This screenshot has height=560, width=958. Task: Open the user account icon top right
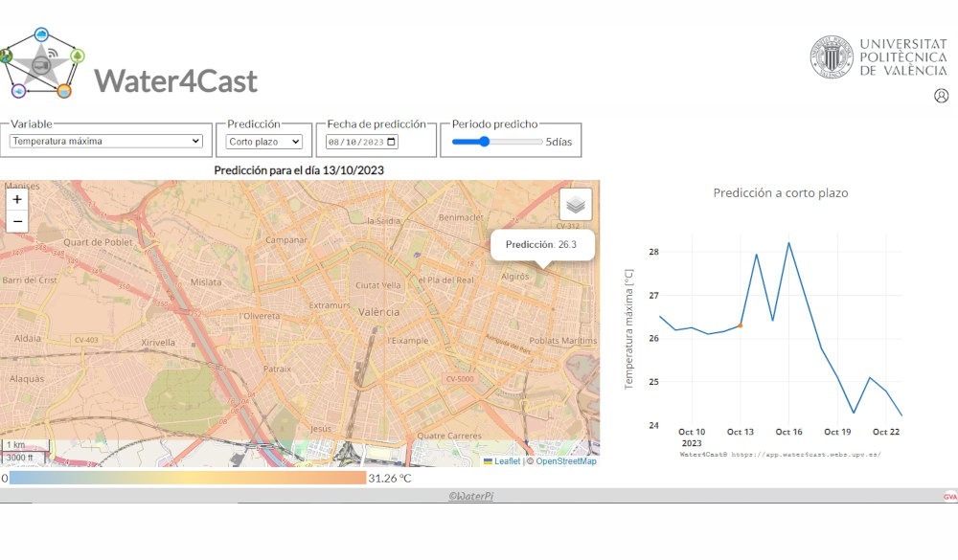tap(943, 95)
